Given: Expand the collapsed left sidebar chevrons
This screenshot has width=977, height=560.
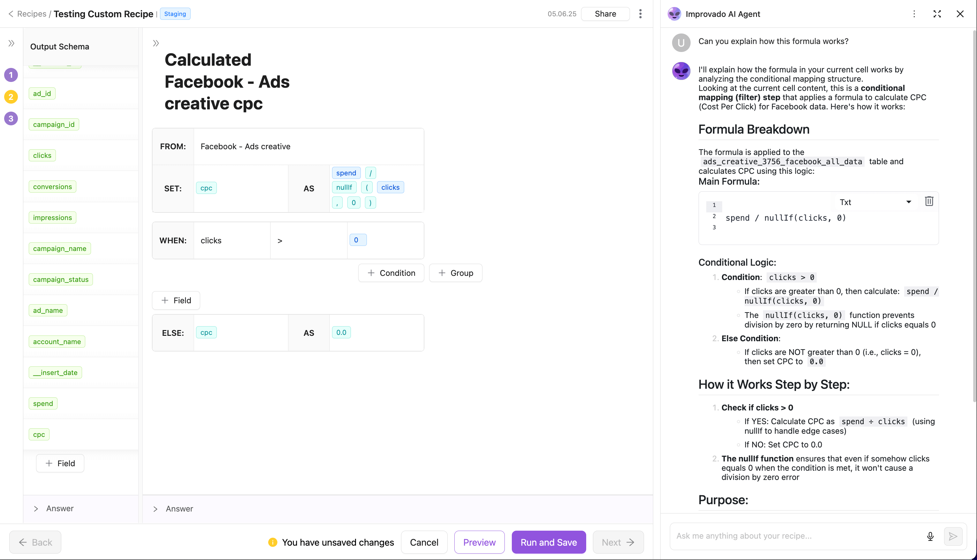Looking at the screenshot, I should (x=11, y=43).
